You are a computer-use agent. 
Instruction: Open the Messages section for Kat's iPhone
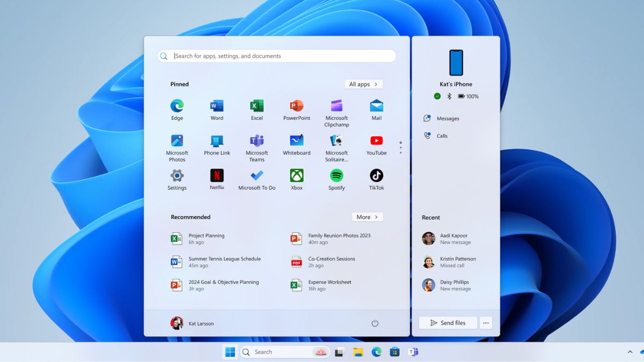[x=449, y=118]
